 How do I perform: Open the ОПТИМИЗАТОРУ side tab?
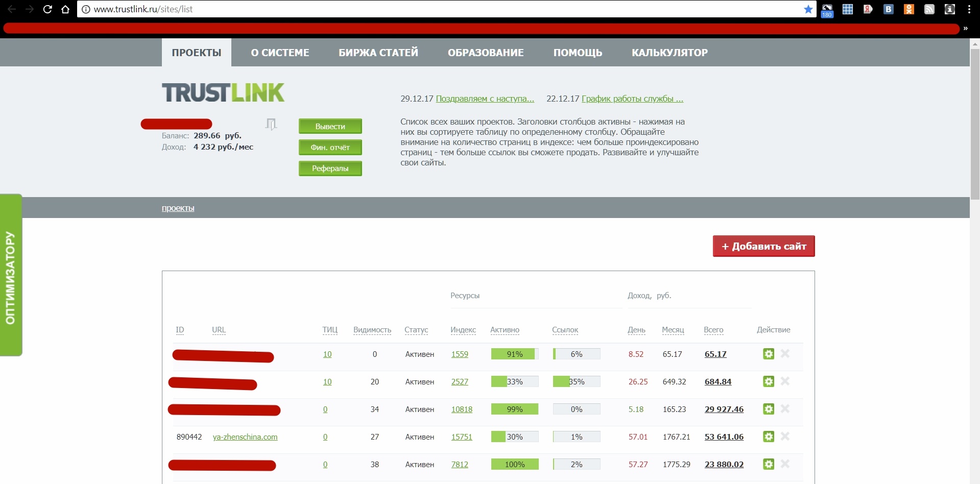(x=11, y=275)
